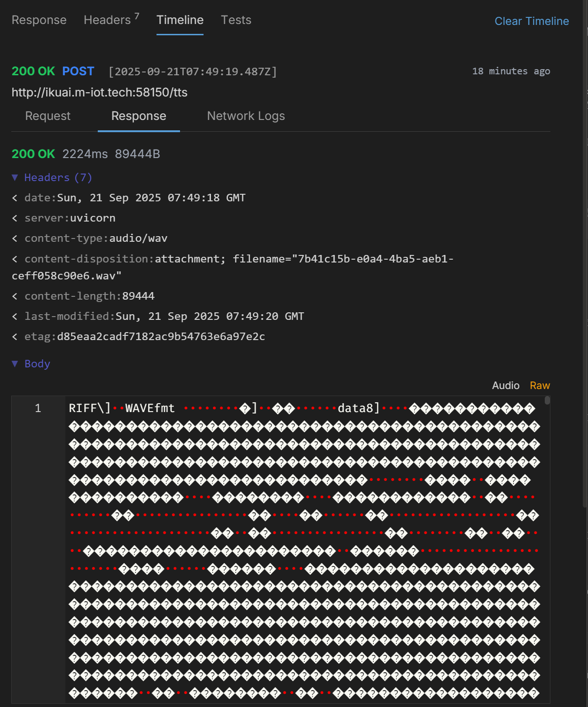Collapse the Headers (7) section triangle
This screenshot has height=707, width=588.
pos(15,177)
